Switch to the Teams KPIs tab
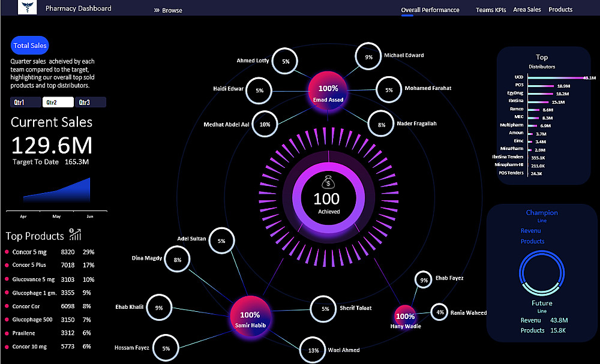The image size is (600, 364). pos(491,10)
